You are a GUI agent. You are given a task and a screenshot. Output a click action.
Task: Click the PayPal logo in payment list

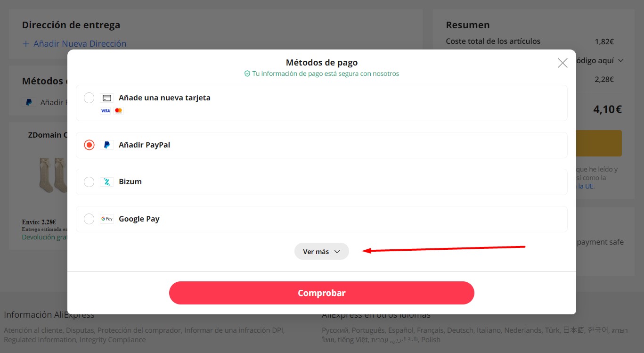click(x=107, y=145)
